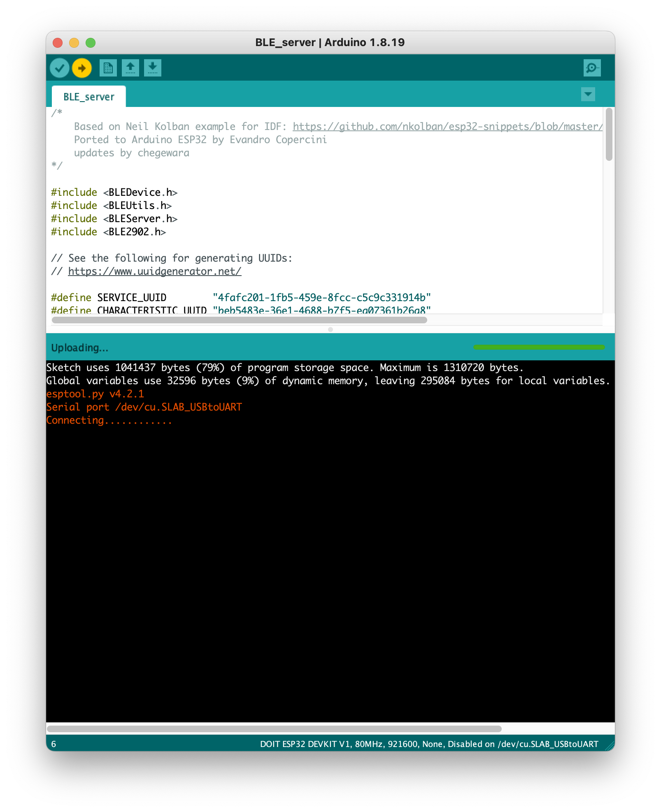661x812 pixels.
Task: Click the window title 'BLE_server | Arduino 1.8.19'
Action: [x=330, y=42]
